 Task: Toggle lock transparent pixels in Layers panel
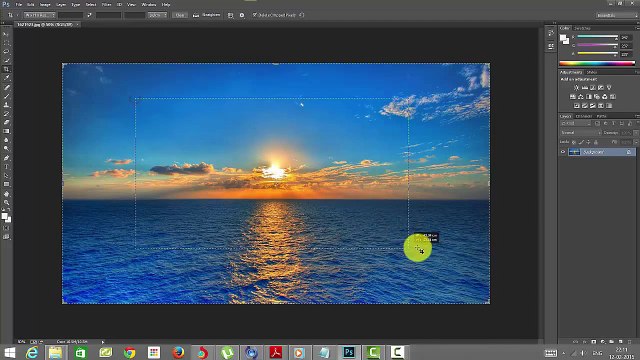[574, 142]
